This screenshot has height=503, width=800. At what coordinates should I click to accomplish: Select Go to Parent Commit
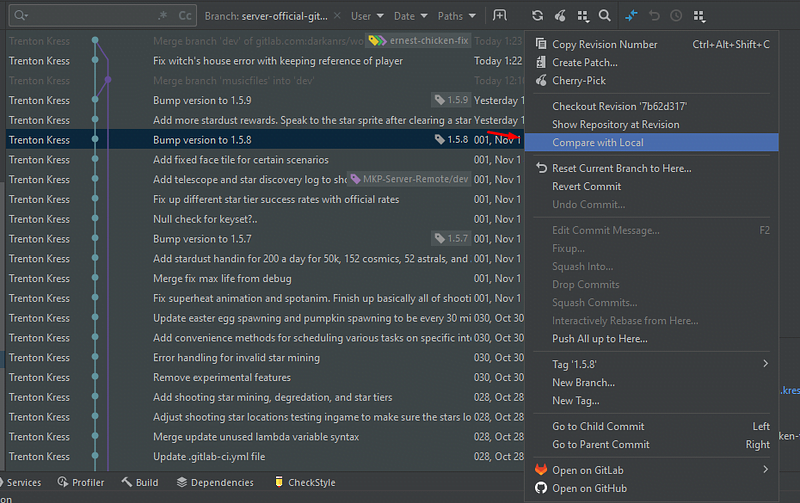pyautogui.click(x=652, y=445)
